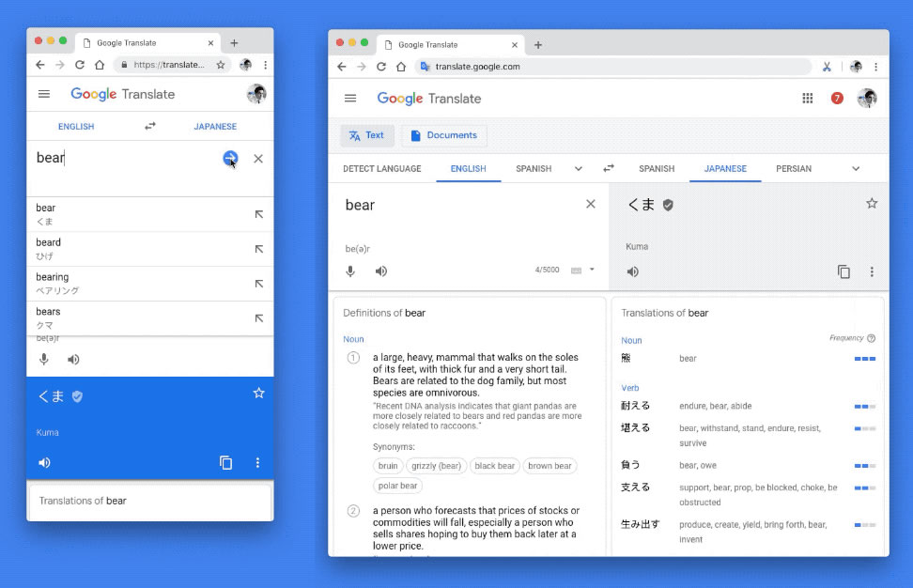Open Google apps grid icon

tap(808, 98)
